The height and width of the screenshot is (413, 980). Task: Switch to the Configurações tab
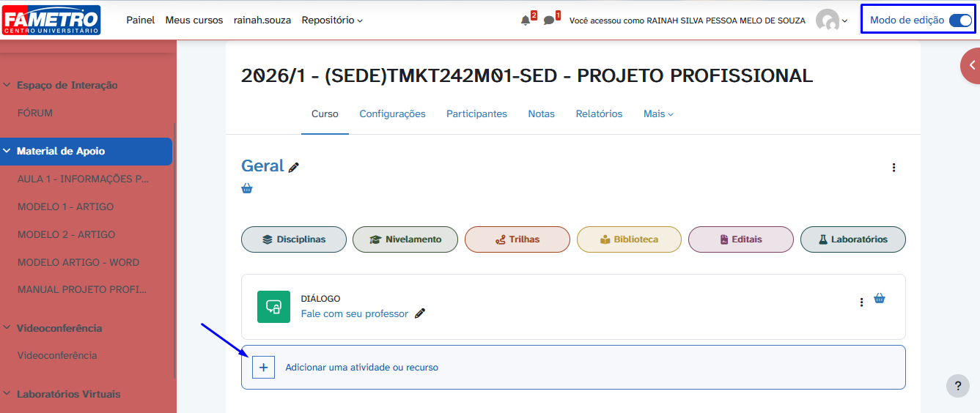(392, 114)
